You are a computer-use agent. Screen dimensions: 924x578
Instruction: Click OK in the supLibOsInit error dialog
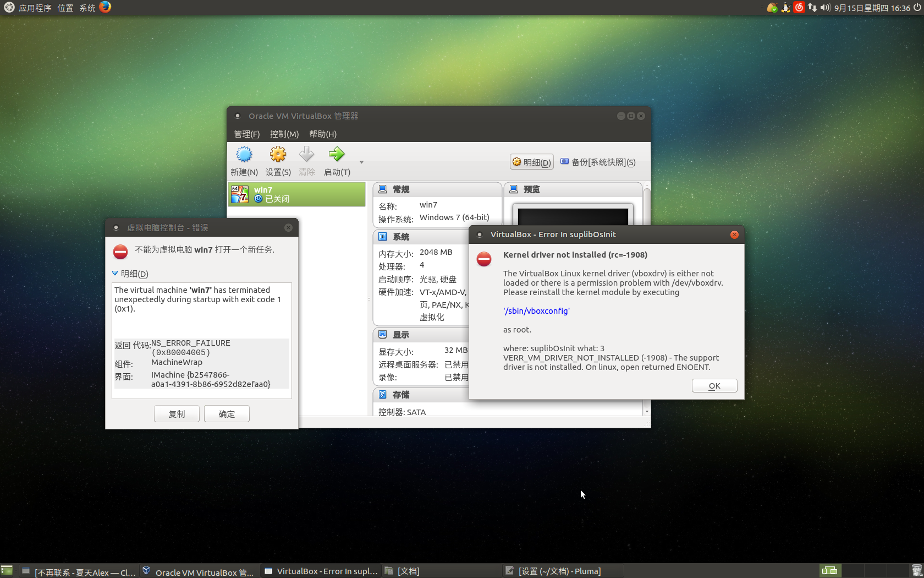pos(714,386)
